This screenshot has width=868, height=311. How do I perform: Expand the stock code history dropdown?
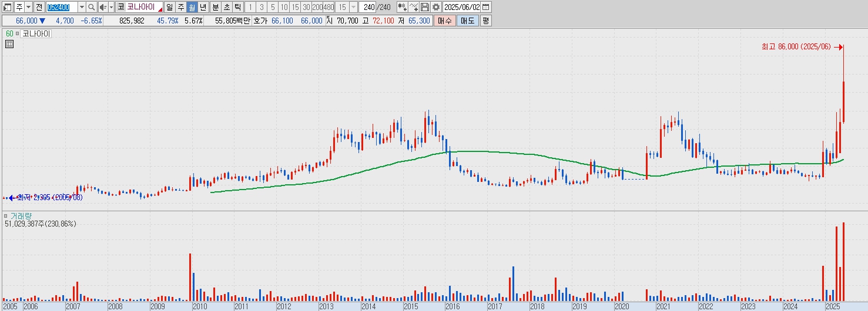[x=82, y=7]
